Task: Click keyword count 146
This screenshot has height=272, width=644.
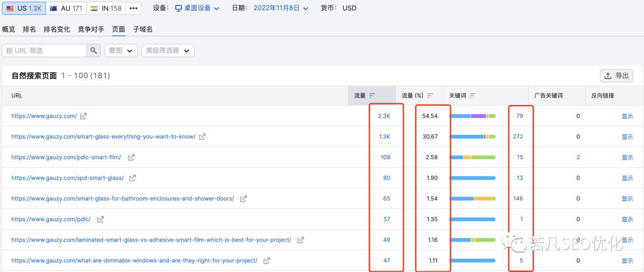Action: (518, 199)
